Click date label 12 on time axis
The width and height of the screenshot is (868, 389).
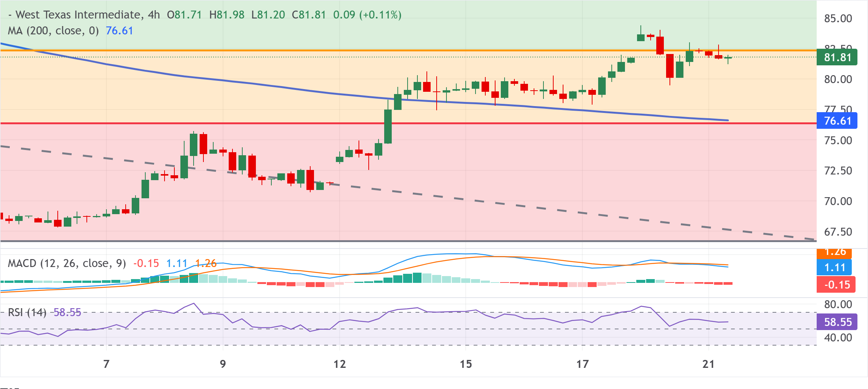[x=340, y=364]
